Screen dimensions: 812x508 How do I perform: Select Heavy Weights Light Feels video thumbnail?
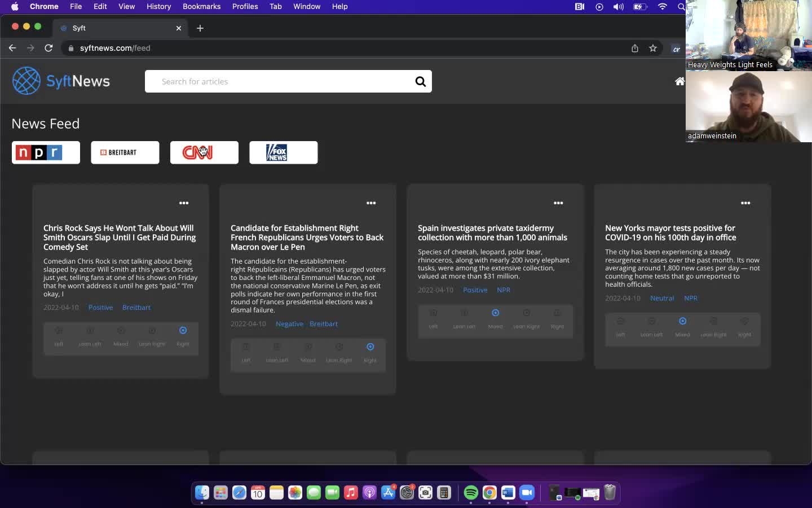pyautogui.click(x=749, y=36)
